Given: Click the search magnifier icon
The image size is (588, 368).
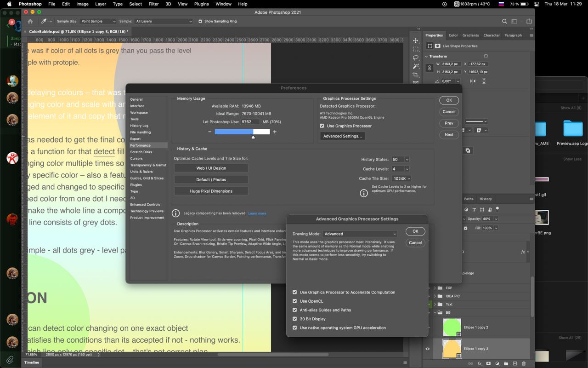Looking at the screenshot, I should point(504,21).
